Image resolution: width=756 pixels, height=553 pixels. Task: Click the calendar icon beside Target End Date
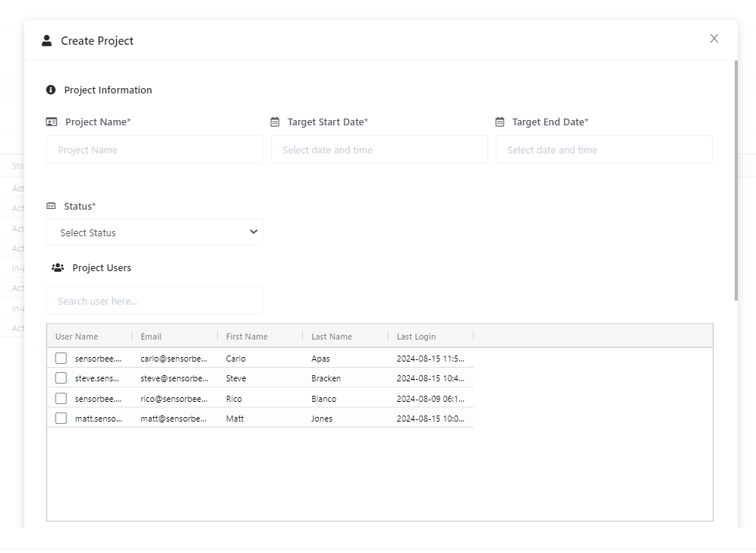[x=500, y=122]
